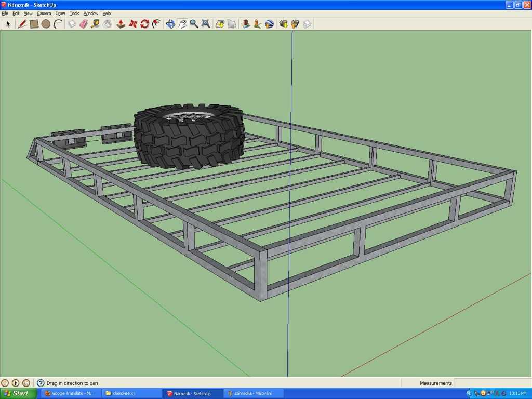
Task: Select the Zoom magnifier tool
Action: tap(194, 24)
